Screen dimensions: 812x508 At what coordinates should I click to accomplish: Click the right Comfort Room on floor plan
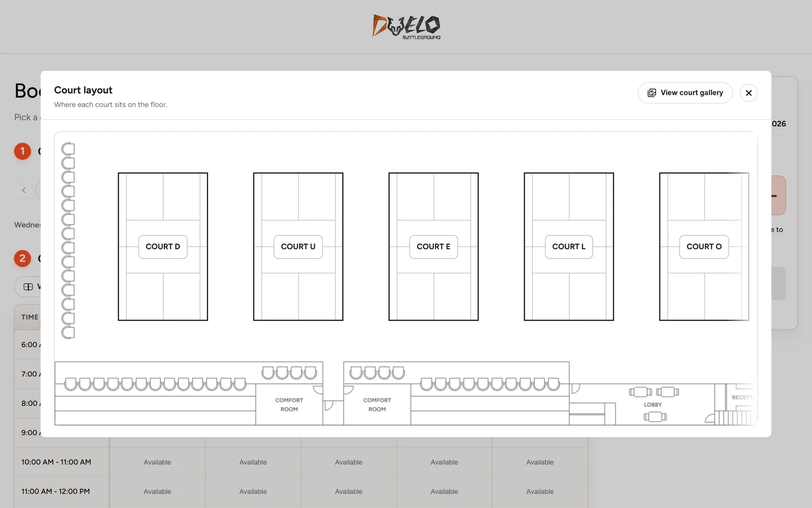pos(377,404)
